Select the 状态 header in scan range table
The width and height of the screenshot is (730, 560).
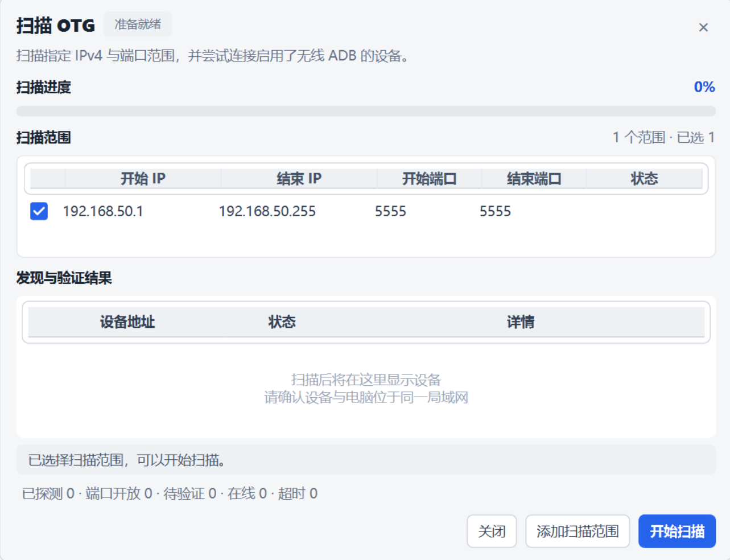pos(645,179)
